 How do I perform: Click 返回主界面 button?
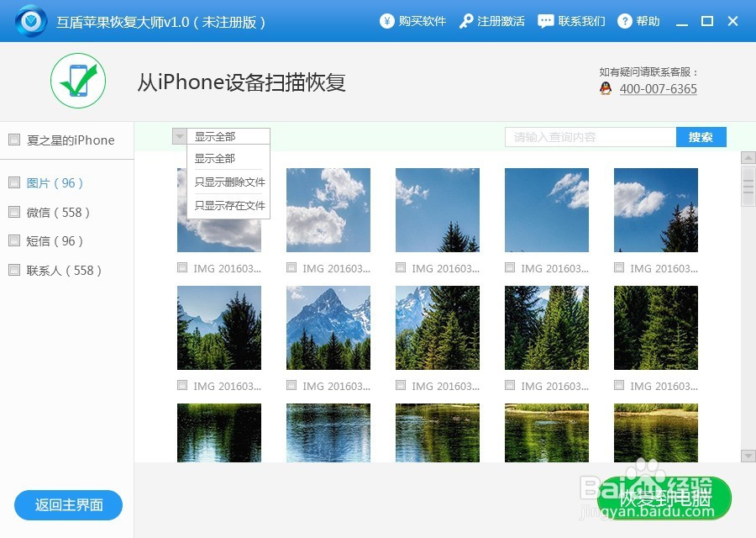click(69, 504)
